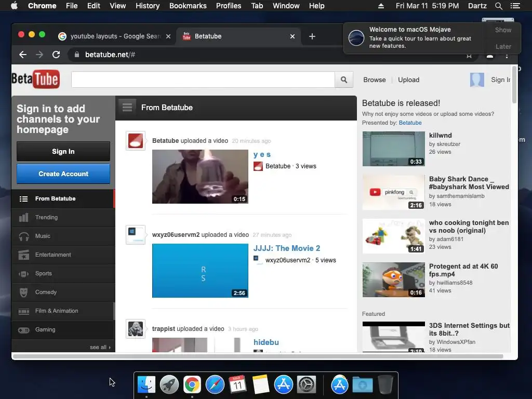
Task: Click Spotlight search in the menu bar
Action: coord(498,6)
